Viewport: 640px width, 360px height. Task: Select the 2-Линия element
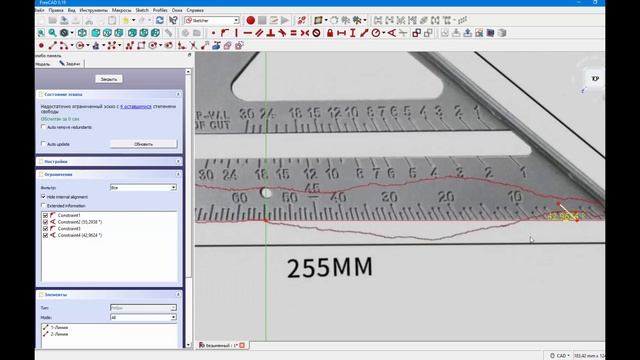pyautogui.click(x=59, y=334)
